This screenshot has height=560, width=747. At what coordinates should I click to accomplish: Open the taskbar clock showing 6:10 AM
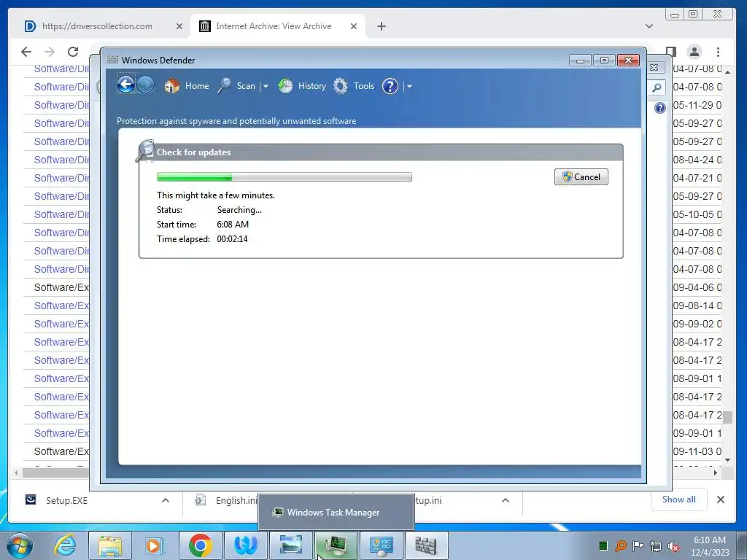click(710, 545)
